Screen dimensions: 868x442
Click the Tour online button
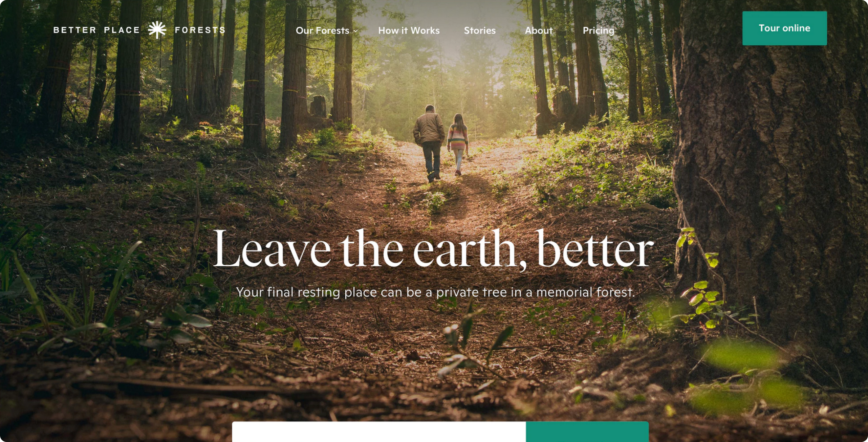tap(784, 28)
